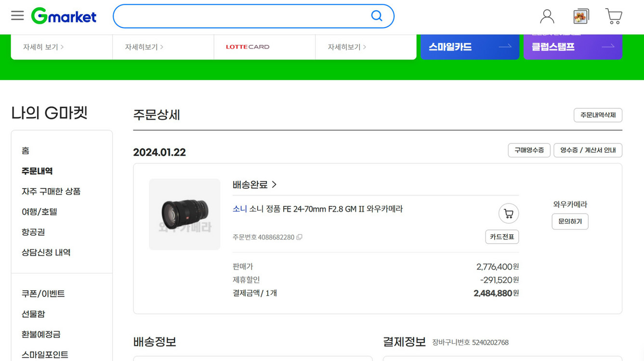
Task: Open the LOTTE CARD banner details
Action: (x=247, y=47)
